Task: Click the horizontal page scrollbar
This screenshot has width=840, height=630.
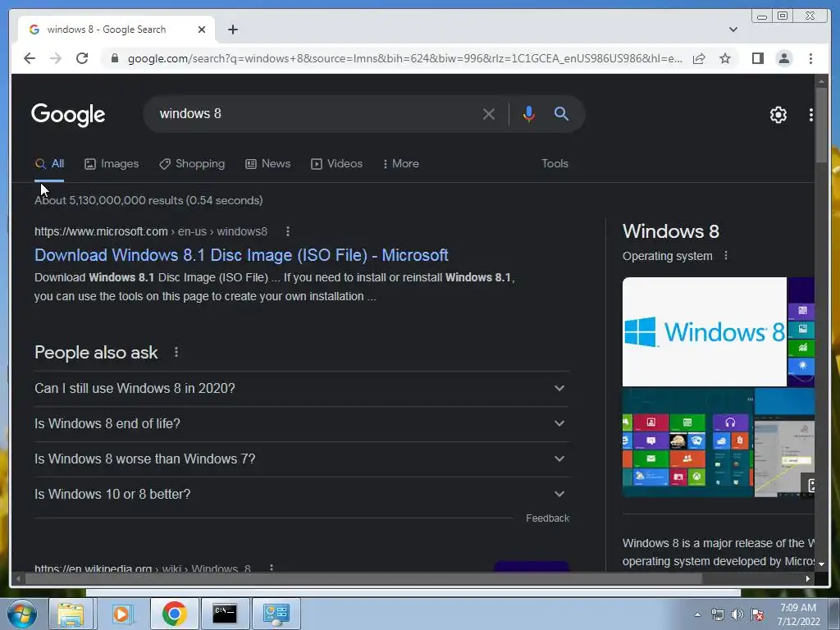Action: pyautogui.click(x=363, y=578)
